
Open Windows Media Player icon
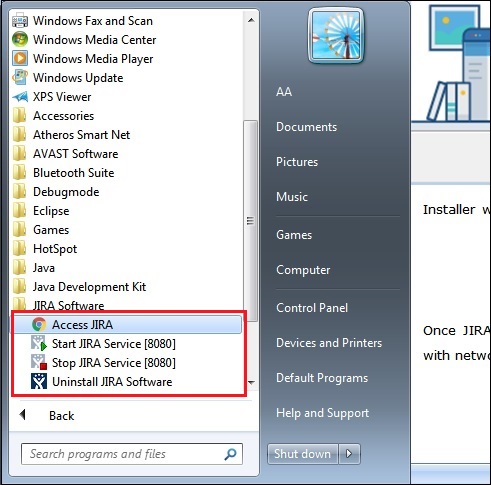[x=20, y=58]
